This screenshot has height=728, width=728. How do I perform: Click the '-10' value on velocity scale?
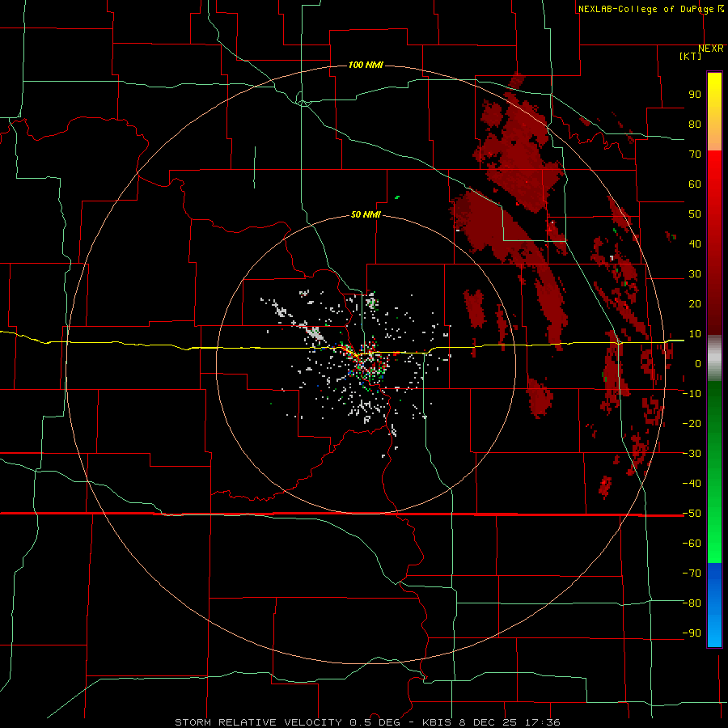(692, 394)
